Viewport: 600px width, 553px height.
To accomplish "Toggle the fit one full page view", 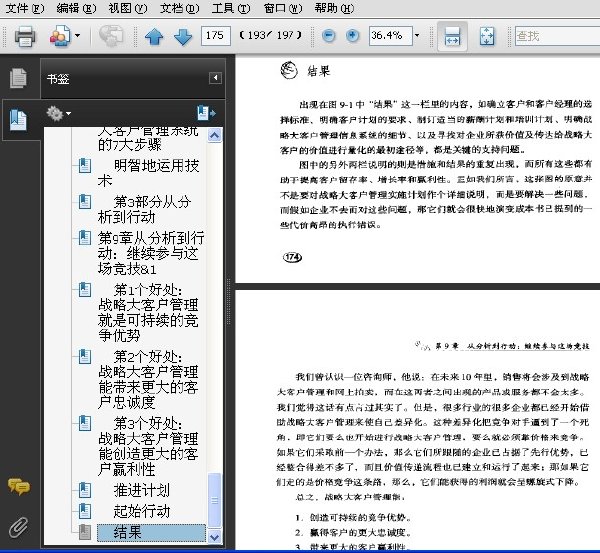I will (487, 36).
